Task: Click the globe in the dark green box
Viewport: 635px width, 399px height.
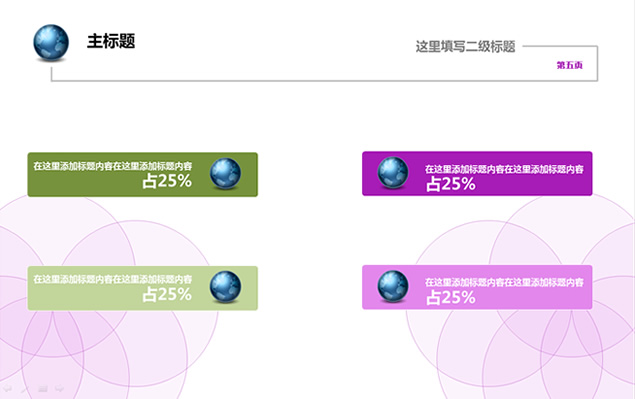Action: tap(226, 173)
